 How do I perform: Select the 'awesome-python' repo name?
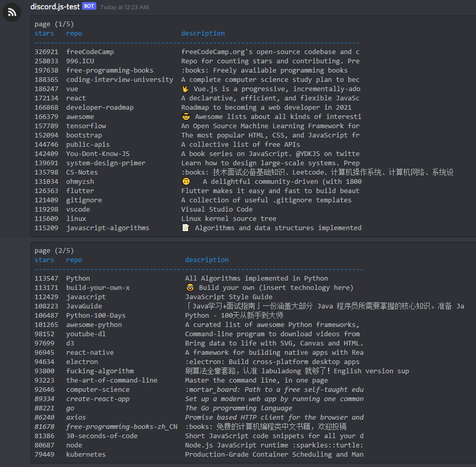tap(94, 325)
